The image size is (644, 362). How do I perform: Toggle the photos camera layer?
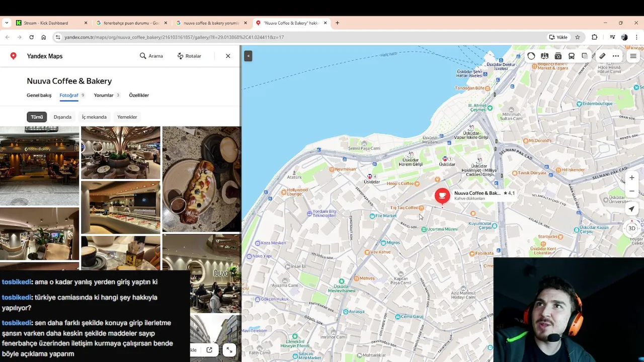click(558, 56)
